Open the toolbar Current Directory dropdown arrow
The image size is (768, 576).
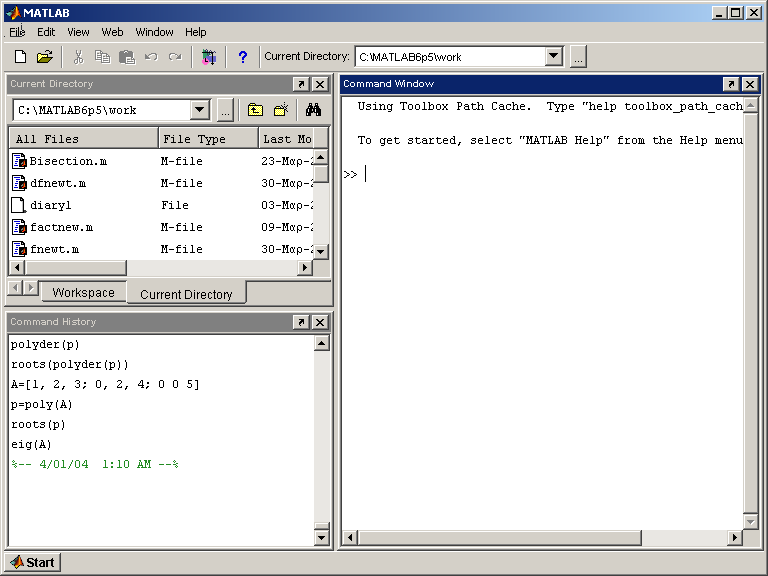pyautogui.click(x=553, y=56)
